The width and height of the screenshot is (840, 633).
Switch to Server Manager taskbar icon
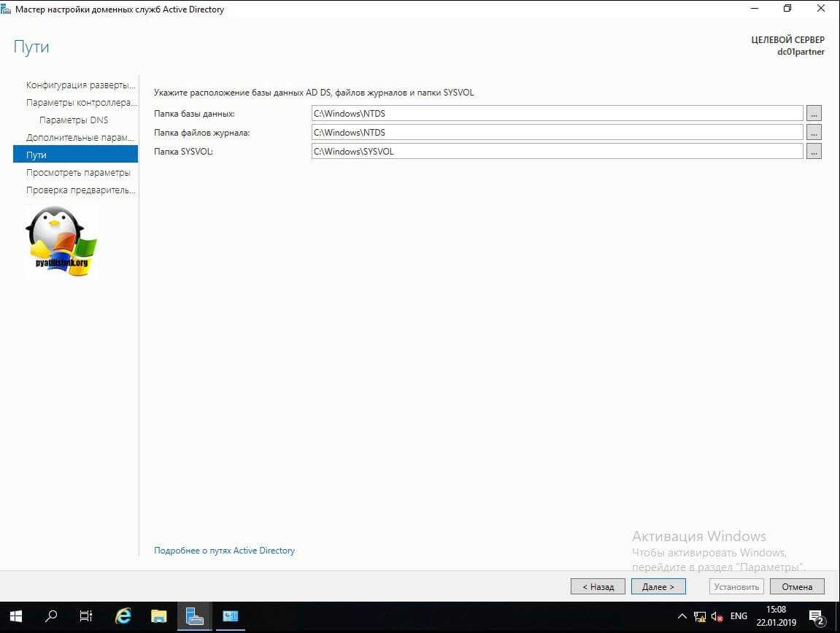tap(194, 616)
